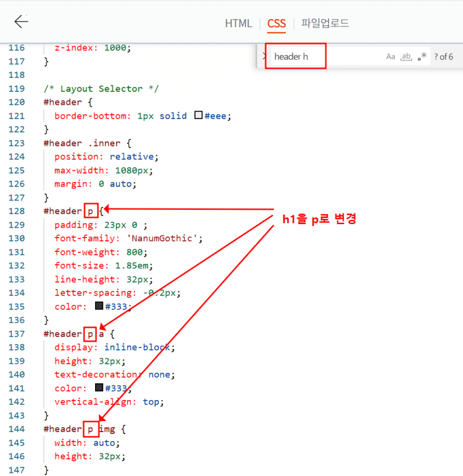The width and height of the screenshot is (463, 476).
Task: Click the '? of 6' match counter
Action: coord(443,57)
